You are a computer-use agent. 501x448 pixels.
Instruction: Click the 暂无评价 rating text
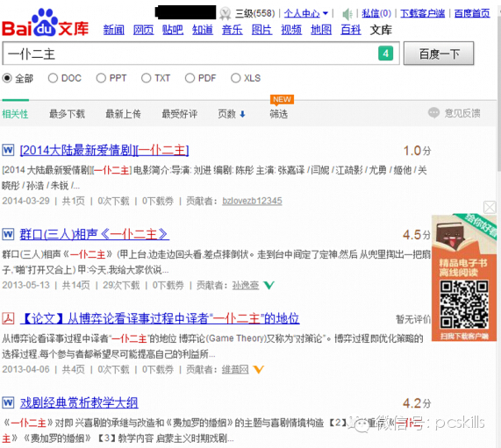coord(413,318)
